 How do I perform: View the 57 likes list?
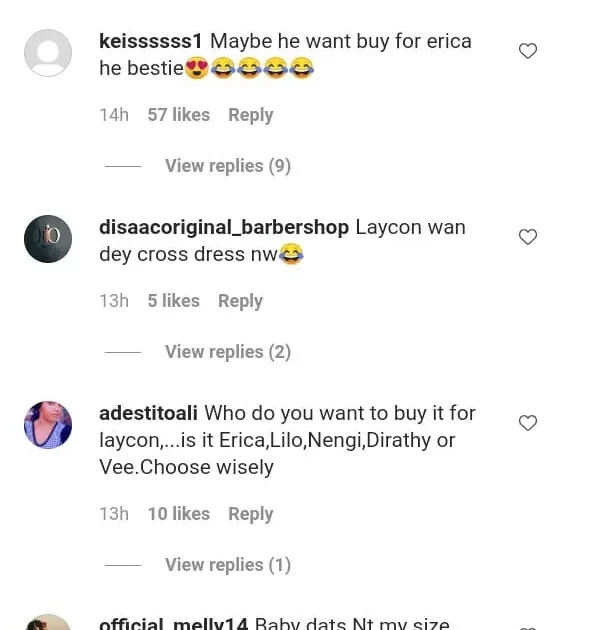tap(178, 115)
